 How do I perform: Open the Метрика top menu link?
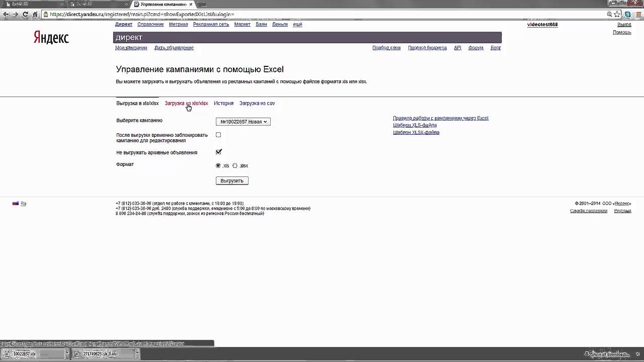[x=179, y=24]
